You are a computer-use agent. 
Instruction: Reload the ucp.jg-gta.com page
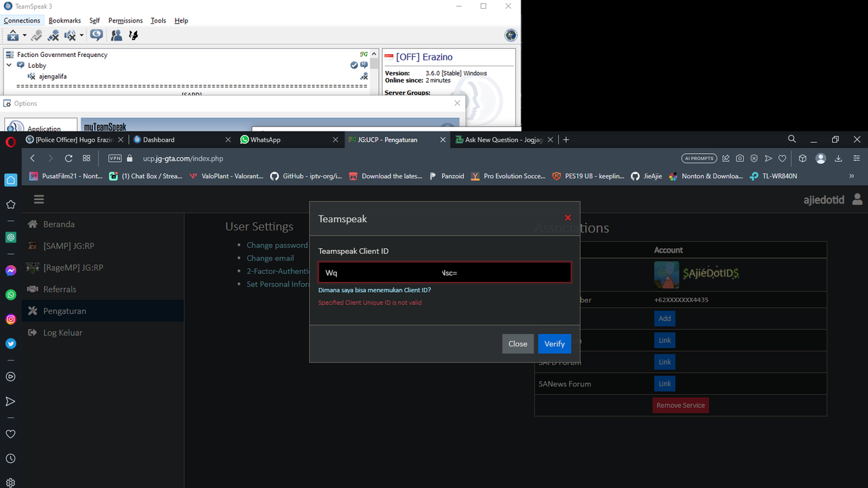[68, 159]
